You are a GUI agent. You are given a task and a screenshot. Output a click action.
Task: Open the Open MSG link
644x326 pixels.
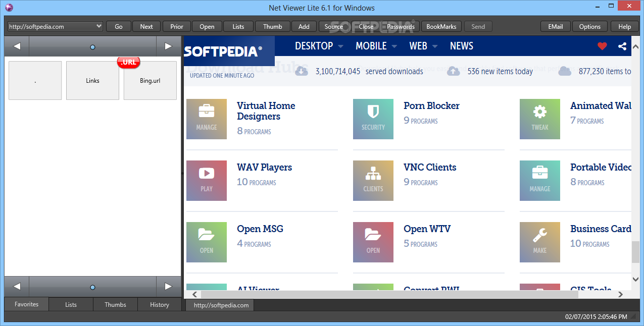point(260,229)
